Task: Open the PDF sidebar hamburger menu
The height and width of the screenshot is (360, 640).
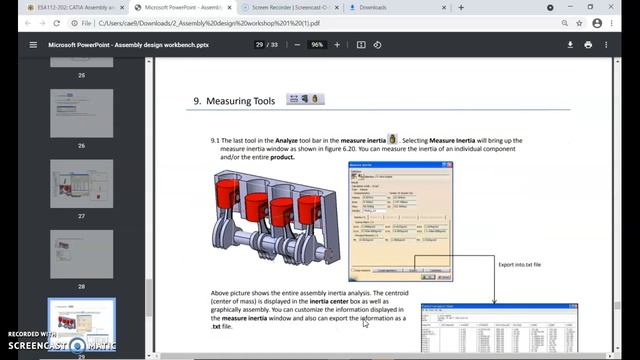Action: pos(33,45)
